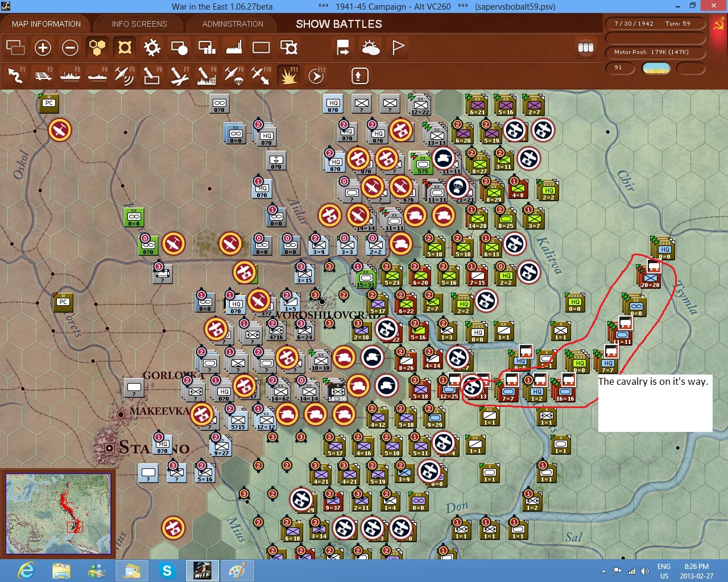Image resolution: width=728 pixels, height=582 pixels.
Task: Select F5 air recon mode
Action: tap(125, 76)
